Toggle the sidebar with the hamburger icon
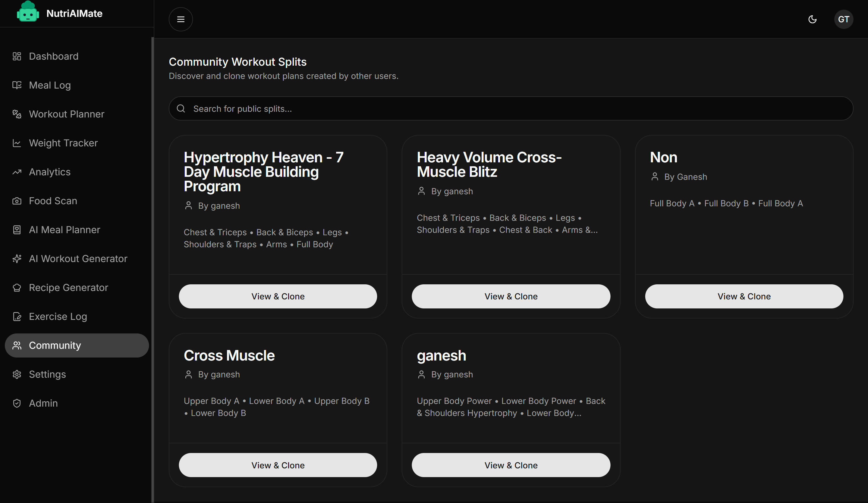This screenshot has height=503, width=868. [x=181, y=19]
